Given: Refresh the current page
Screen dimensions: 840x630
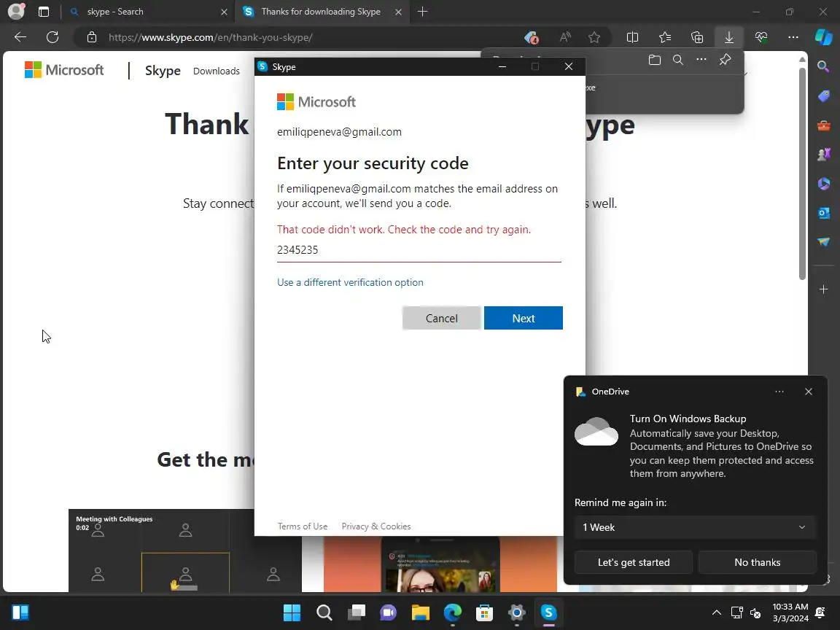Looking at the screenshot, I should pyautogui.click(x=52, y=37).
